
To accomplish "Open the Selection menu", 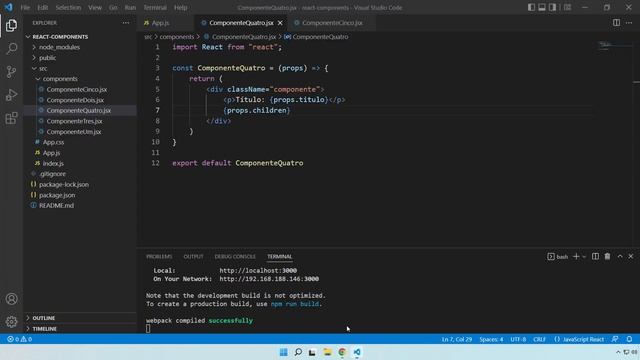I will [68, 7].
